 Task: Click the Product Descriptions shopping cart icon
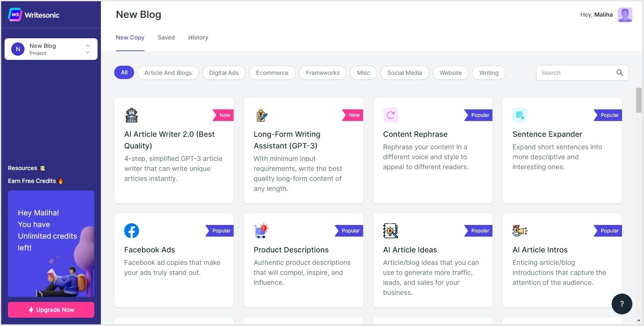[x=261, y=231]
